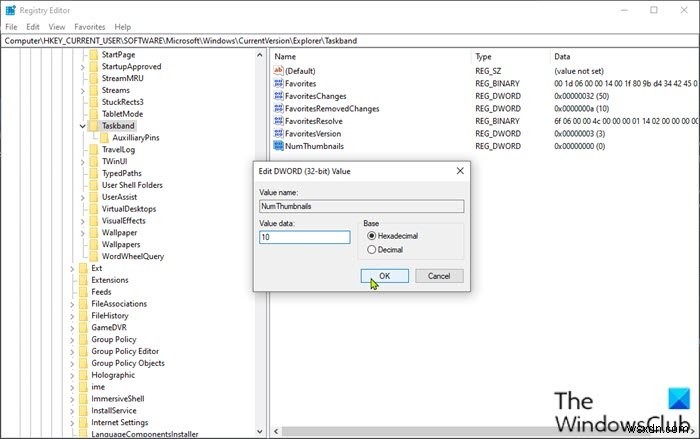Click the NumThumbnails DWORD value icon
The width and height of the screenshot is (700, 439).
(279, 146)
